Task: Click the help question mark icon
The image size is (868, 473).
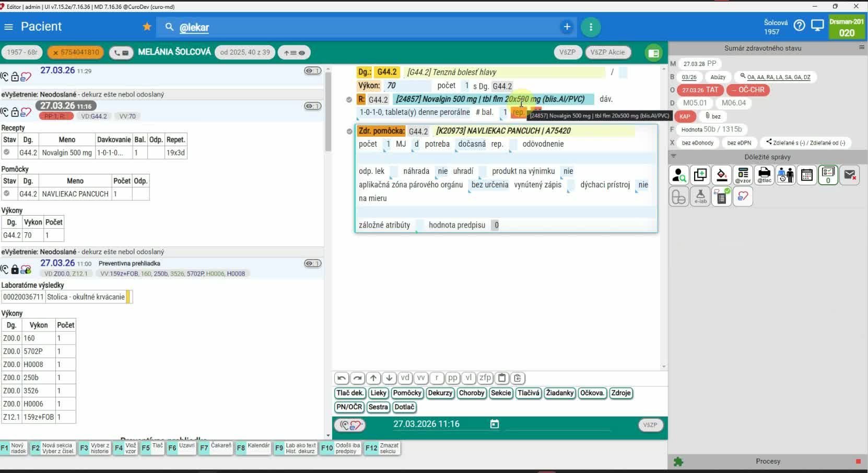Action: pyautogui.click(x=799, y=26)
